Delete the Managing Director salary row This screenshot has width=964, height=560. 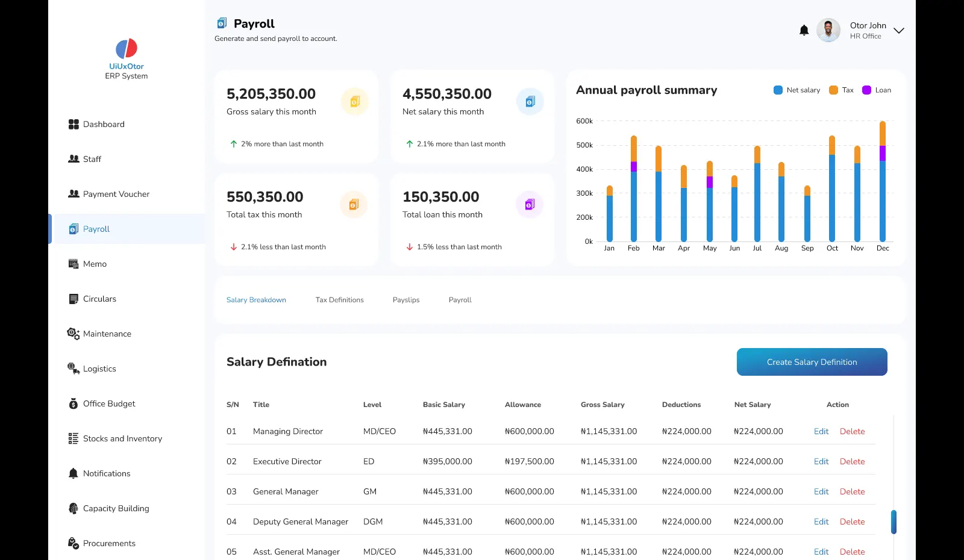(x=852, y=431)
